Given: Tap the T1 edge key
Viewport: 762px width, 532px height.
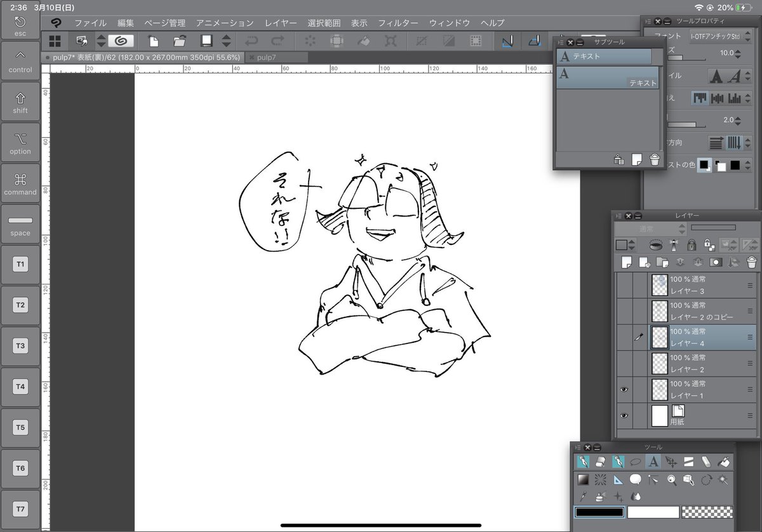Looking at the screenshot, I should click(x=20, y=264).
